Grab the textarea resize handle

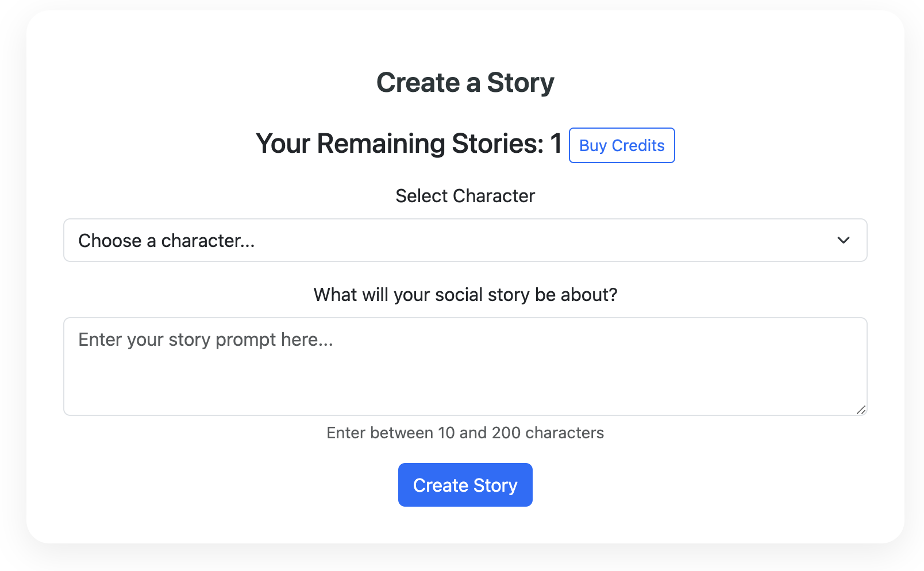[x=860, y=409]
